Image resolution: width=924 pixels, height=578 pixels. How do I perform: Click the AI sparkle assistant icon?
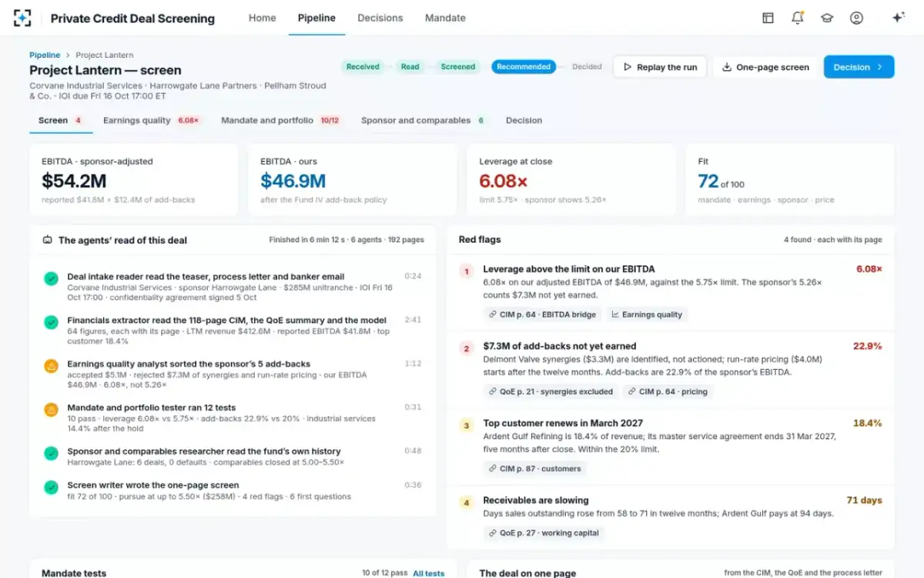pyautogui.click(x=898, y=18)
